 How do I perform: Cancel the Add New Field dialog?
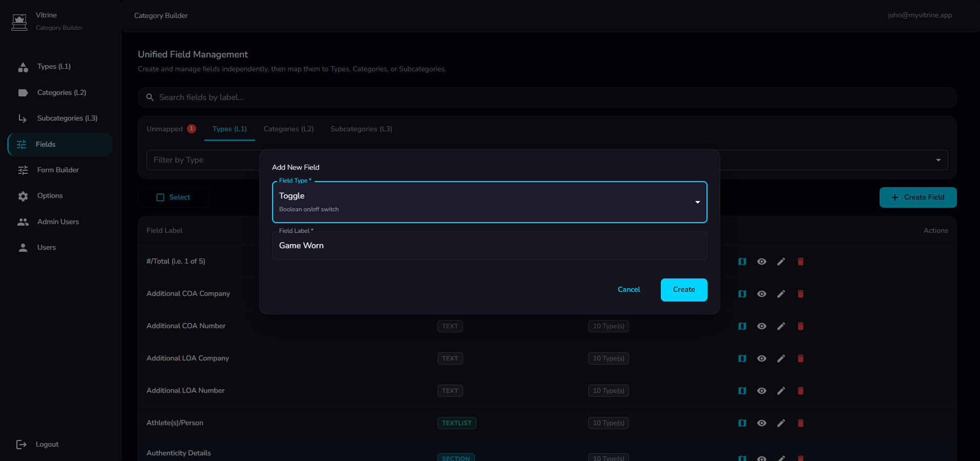(x=629, y=290)
